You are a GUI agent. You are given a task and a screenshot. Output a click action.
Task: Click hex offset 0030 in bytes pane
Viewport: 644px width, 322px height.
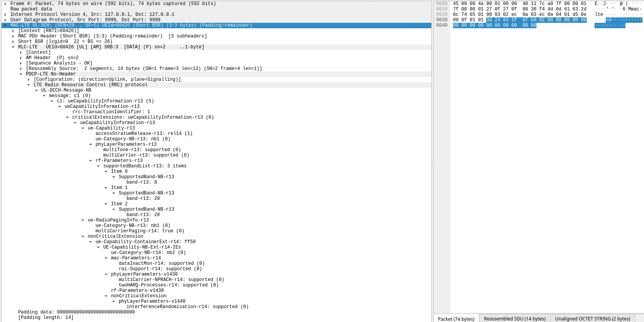[x=442, y=20]
